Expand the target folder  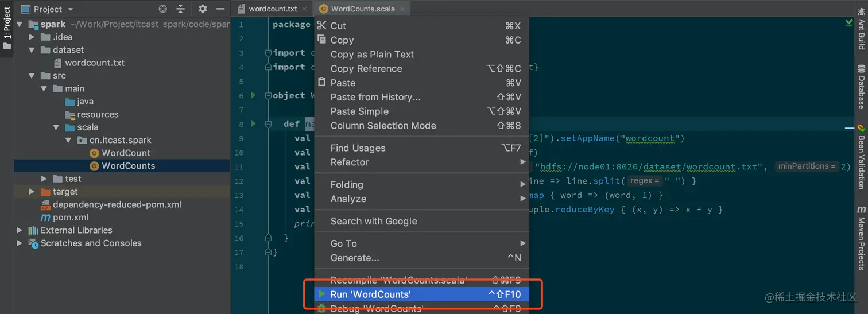(x=32, y=192)
